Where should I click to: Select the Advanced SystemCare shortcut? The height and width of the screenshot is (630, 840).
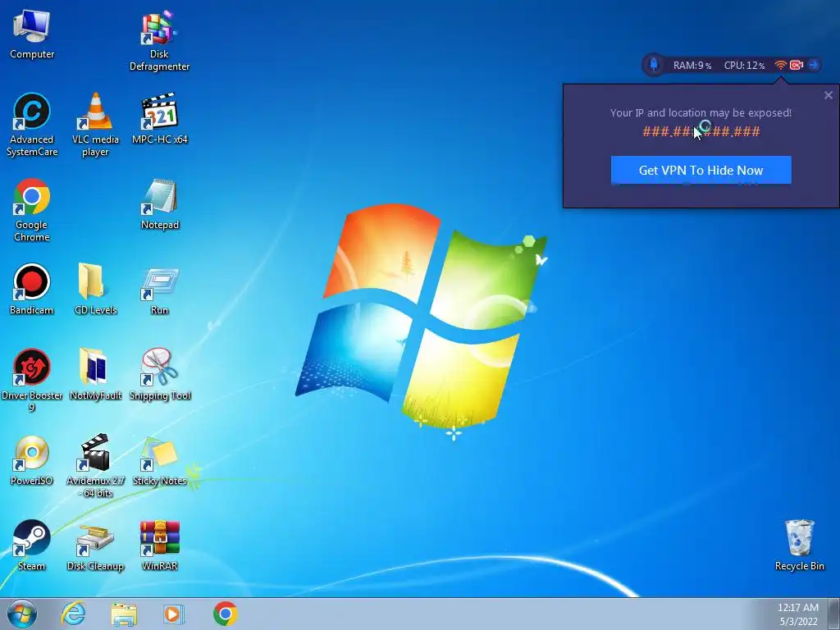pyautogui.click(x=32, y=125)
